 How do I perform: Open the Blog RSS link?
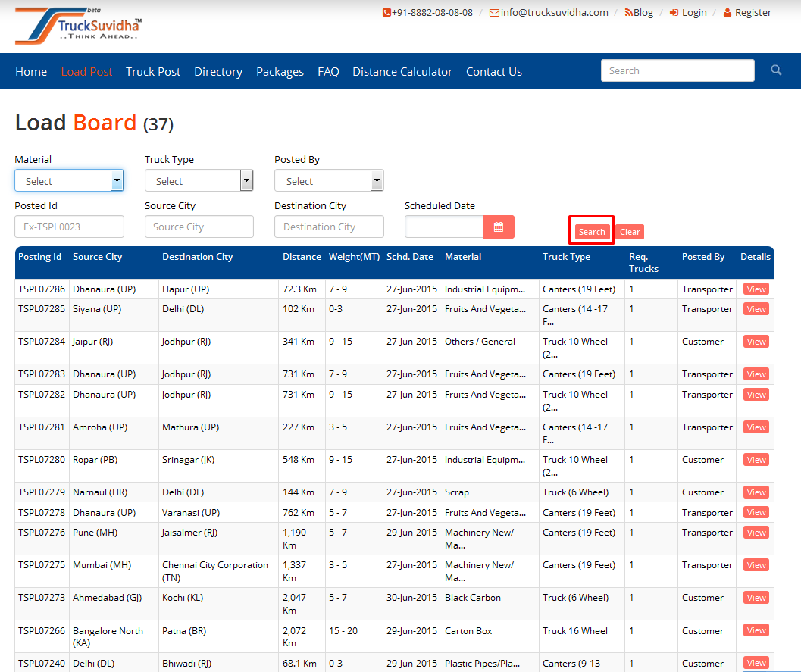click(639, 12)
